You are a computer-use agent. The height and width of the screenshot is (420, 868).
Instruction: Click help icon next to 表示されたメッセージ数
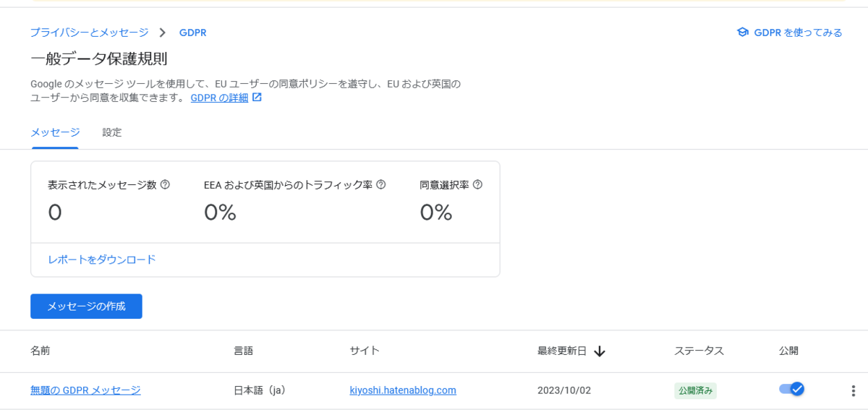point(165,184)
